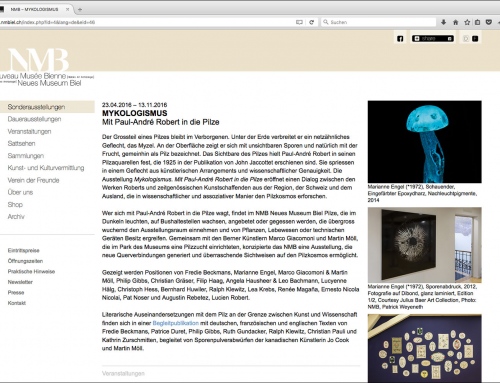Open Sattsehen in the side menu

[x=21, y=143]
